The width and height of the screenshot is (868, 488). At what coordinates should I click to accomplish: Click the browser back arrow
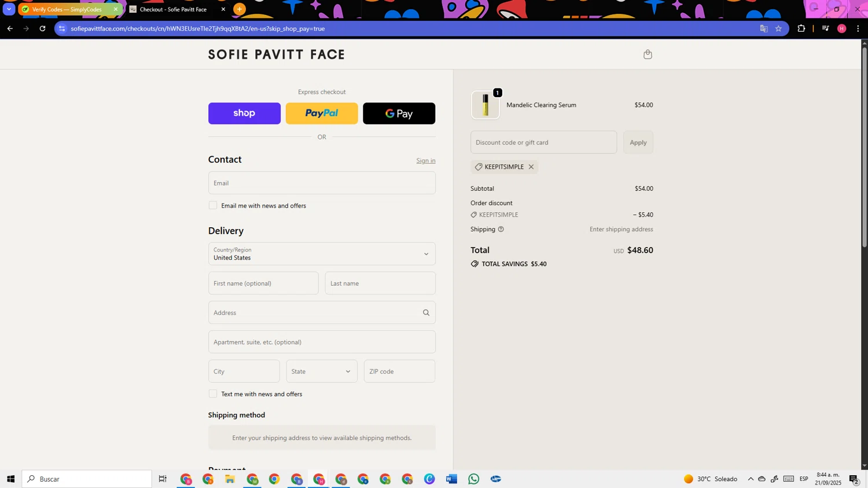(10, 28)
